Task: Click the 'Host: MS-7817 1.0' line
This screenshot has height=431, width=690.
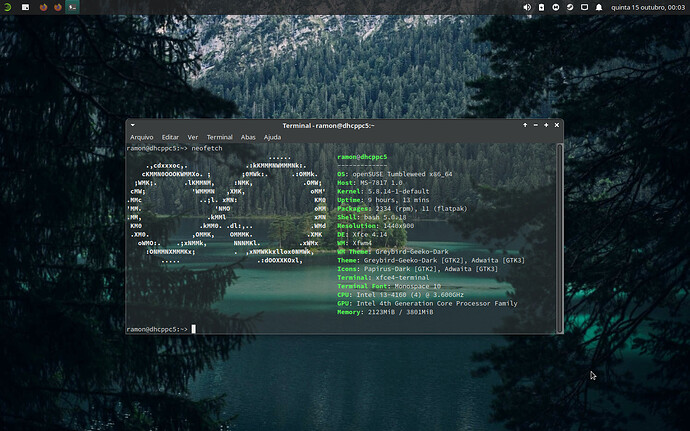Action: pyautogui.click(x=370, y=183)
